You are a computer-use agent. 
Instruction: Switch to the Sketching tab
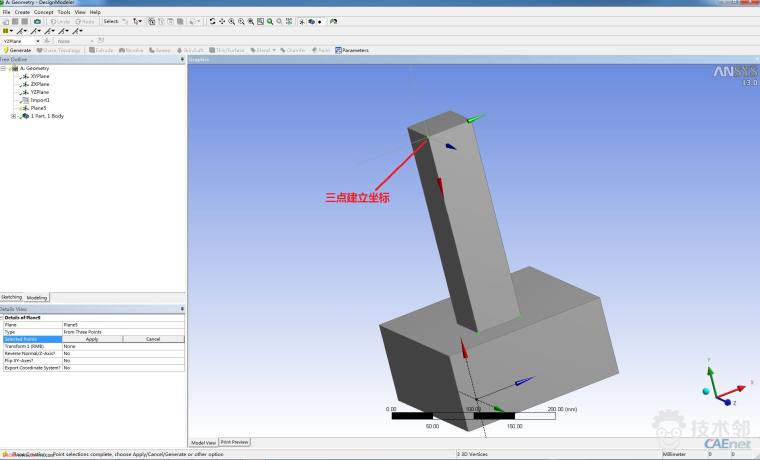click(12, 298)
